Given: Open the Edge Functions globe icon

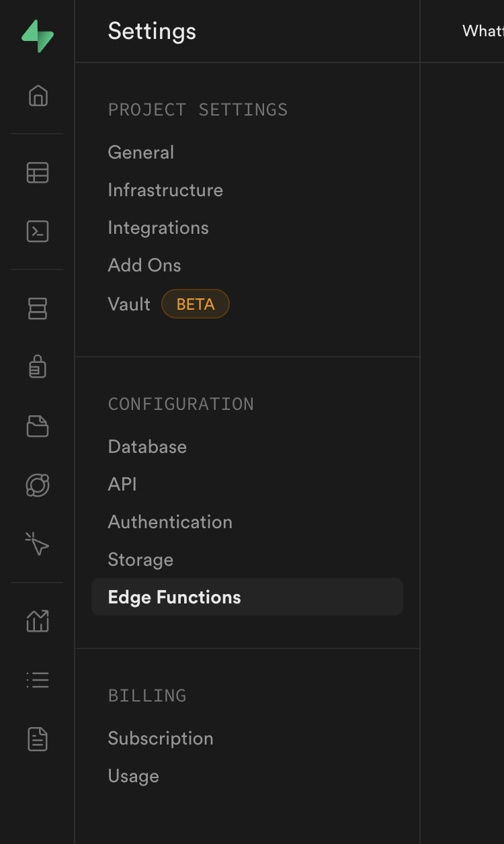Looking at the screenshot, I should tap(38, 485).
